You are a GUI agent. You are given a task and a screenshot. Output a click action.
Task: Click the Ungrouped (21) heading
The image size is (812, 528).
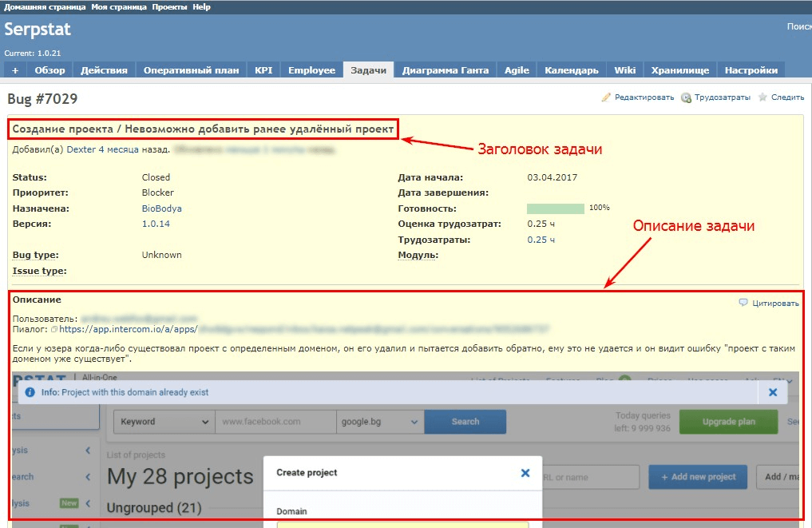tap(154, 508)
